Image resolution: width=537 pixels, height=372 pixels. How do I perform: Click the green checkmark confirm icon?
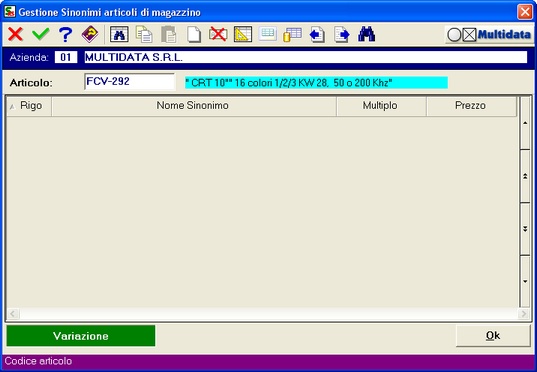[x=41, y=34]
